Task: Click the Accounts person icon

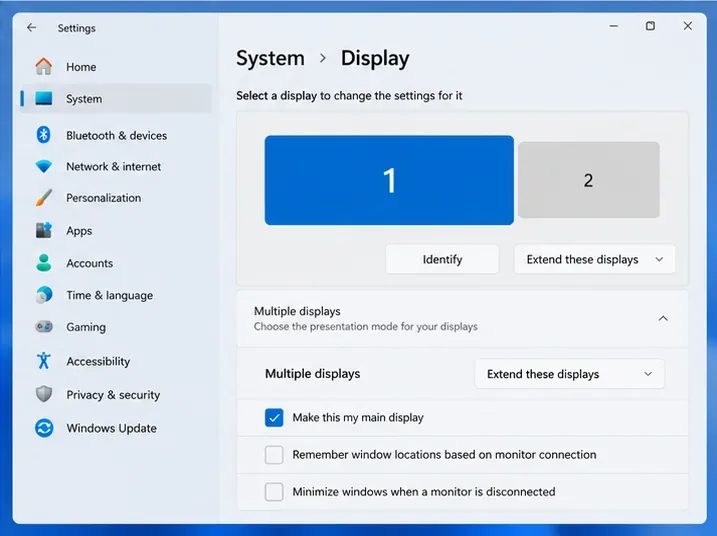Action: 44,263
